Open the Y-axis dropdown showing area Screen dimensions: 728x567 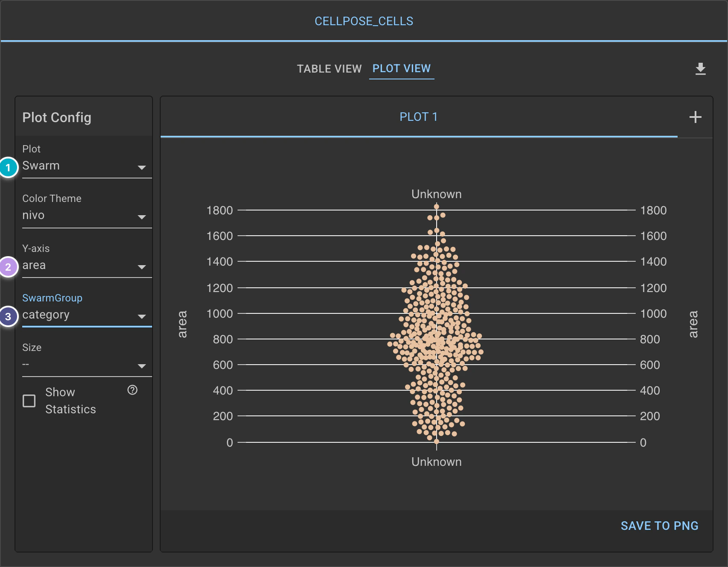click(x=87, y=265)
